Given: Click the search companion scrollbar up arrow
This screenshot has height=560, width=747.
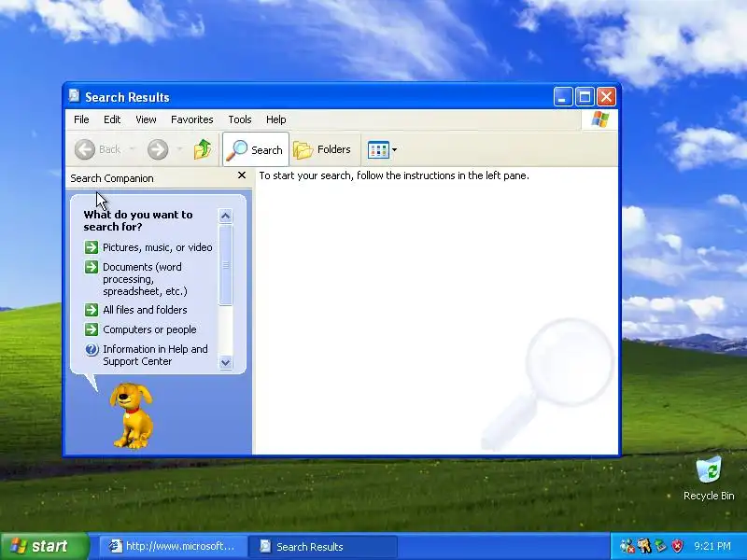Looking at the screenshot, I should pyautogui.click(x=226, y=217).
